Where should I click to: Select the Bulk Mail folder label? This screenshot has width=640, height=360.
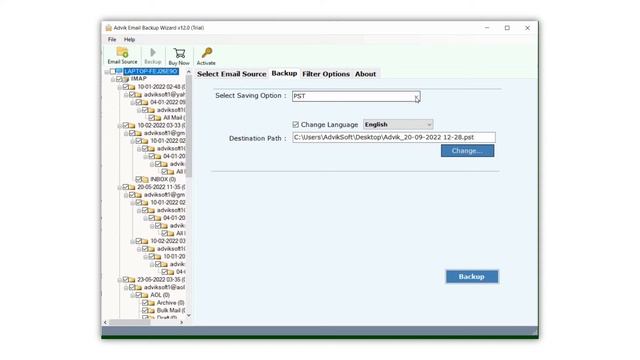[171, 311]
